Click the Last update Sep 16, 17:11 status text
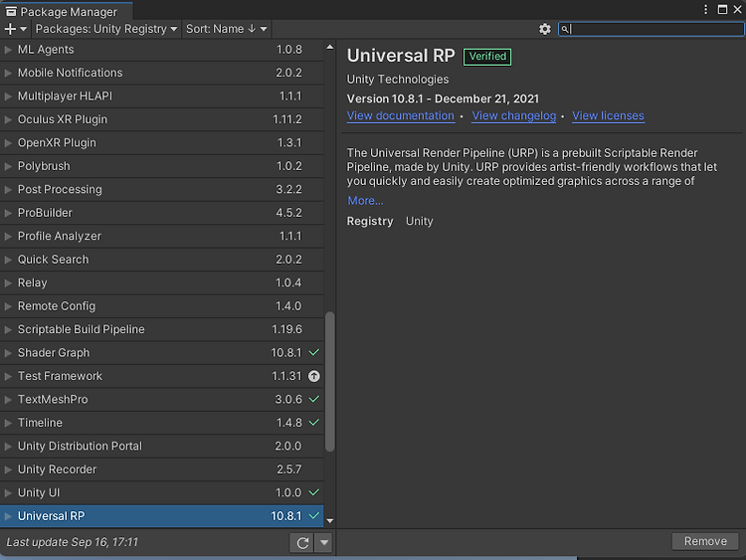Image resolution: width=746 pixels, height=560 pixels. tap(73, 542)
